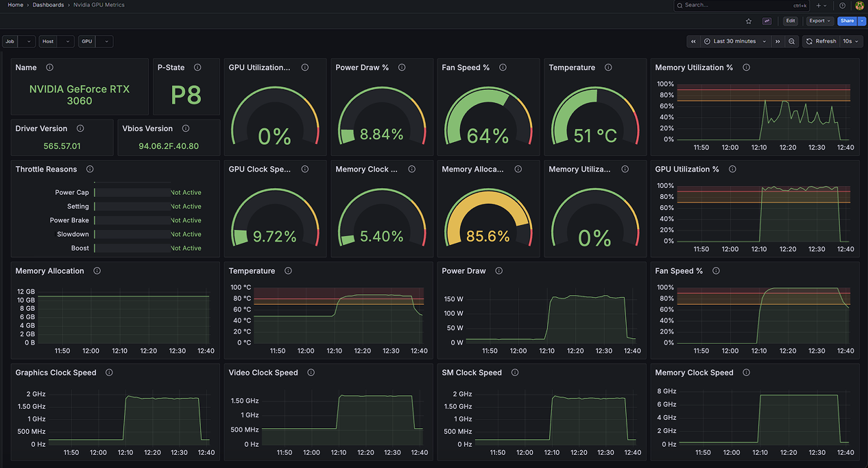The height and width of the screenshot is (468, 868).
Task: Click Vbios value 94.06.2F.40.80
Action: coord(169,146)
